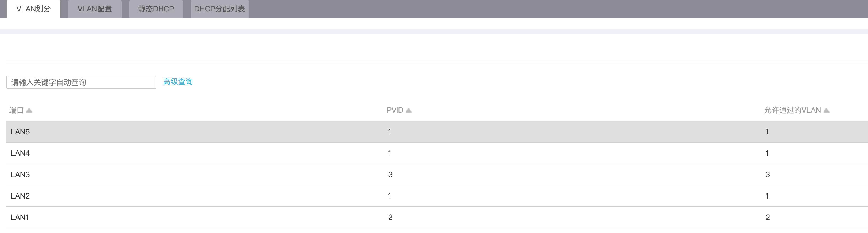Click PVID value 2 in LAN1 row
The height and width of the screenshot is (233, 868).
(x=390, y=217)
